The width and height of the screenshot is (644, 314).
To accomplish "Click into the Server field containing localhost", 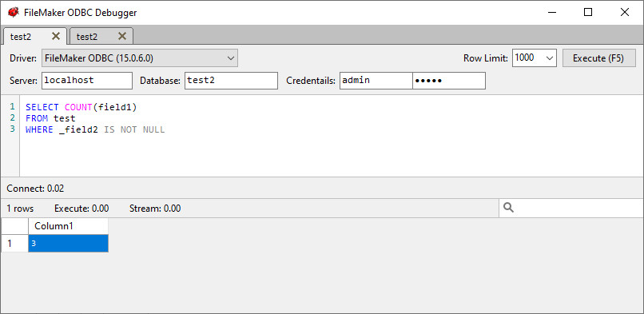I will 87,81.
